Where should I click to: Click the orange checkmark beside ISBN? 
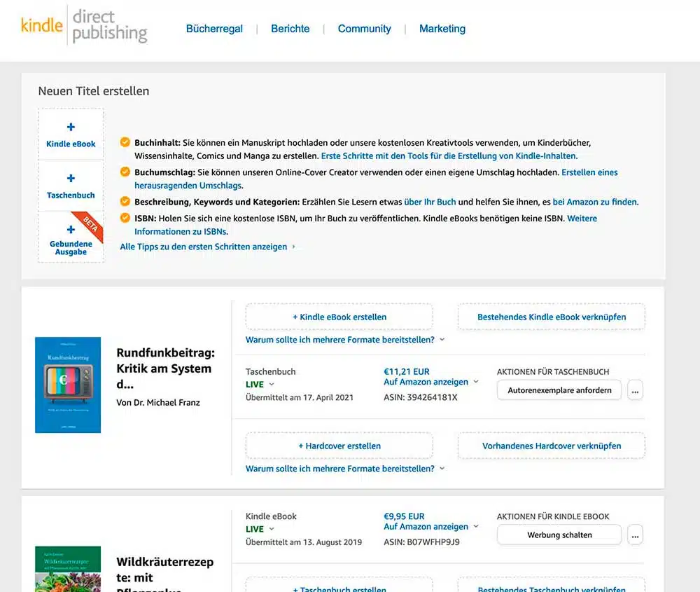tap(125, 218)
